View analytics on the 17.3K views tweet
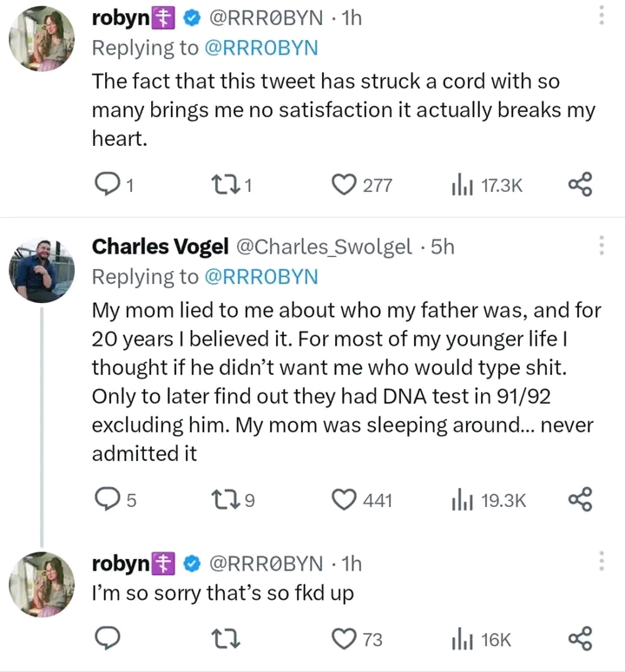This screenshot has height=672, width=625. (x=460, y=184)
